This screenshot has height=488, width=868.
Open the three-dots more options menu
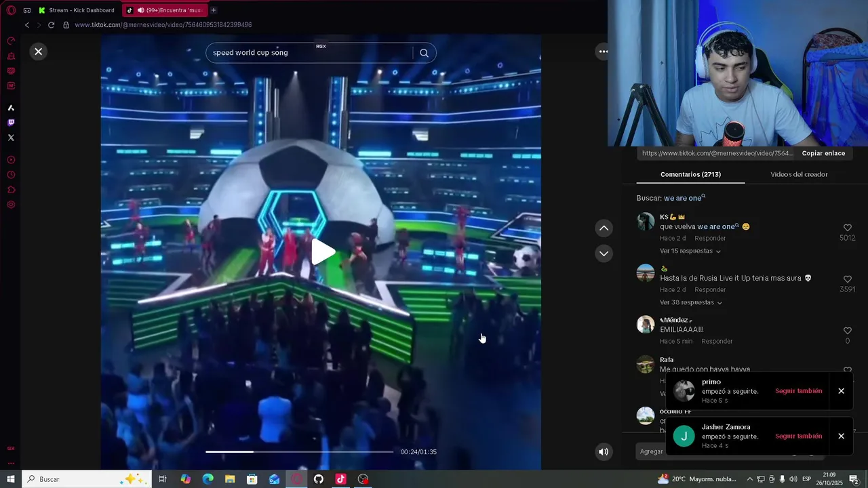click(603, 52)
